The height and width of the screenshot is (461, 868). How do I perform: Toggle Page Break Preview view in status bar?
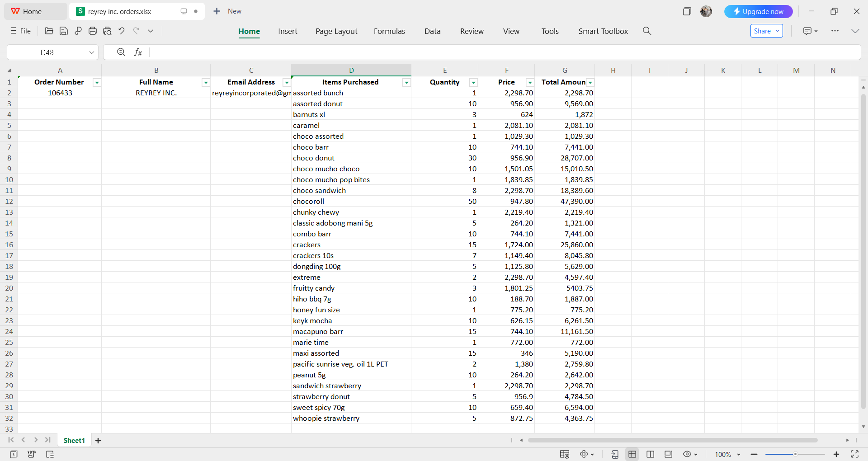(650, 454)
